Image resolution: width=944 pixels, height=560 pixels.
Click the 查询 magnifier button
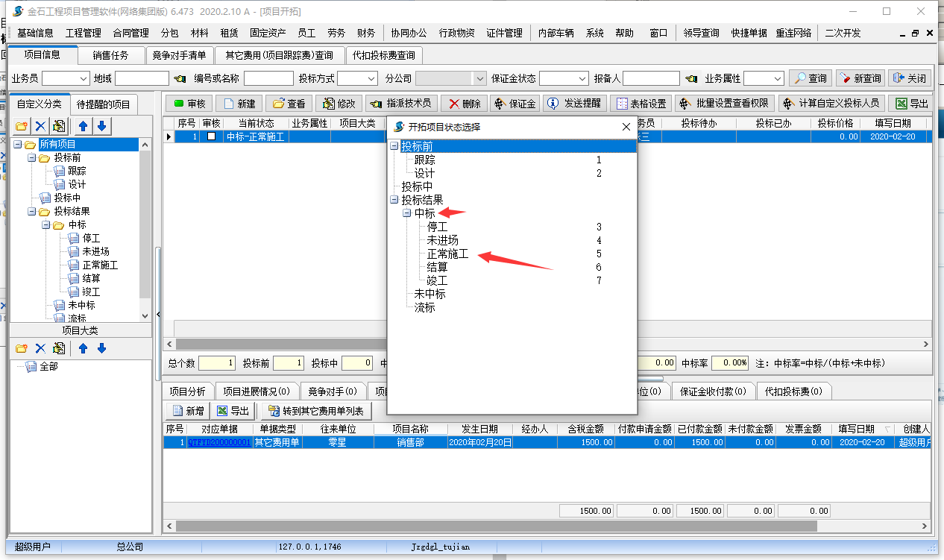coord(810,78)
